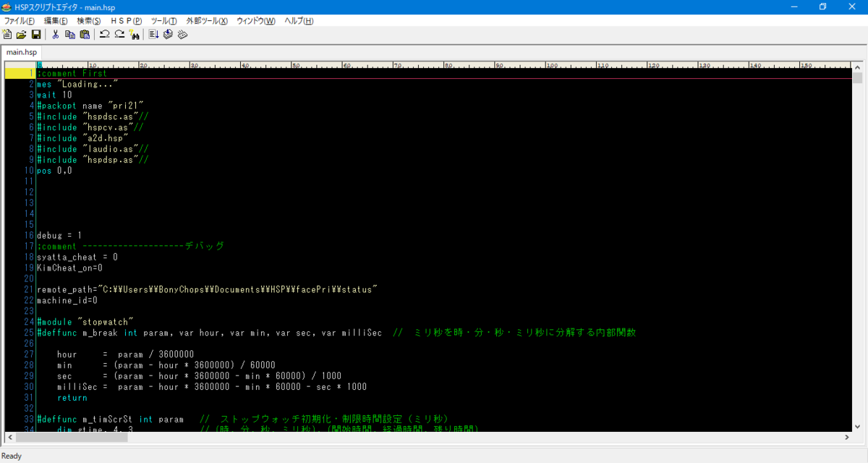Click the "pos 0,0" line
Image resolution: width=868 pixels, height=463 pixels.
click(54, 171)
